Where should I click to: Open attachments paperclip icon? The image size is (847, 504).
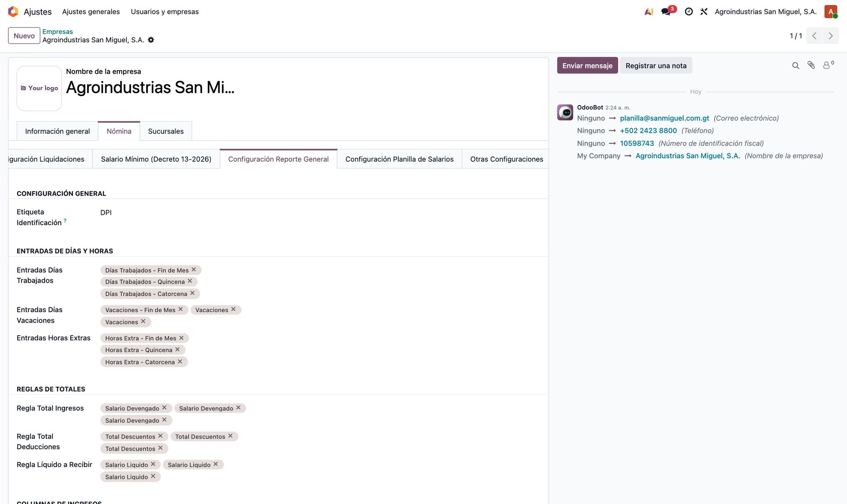click(811, 65)
